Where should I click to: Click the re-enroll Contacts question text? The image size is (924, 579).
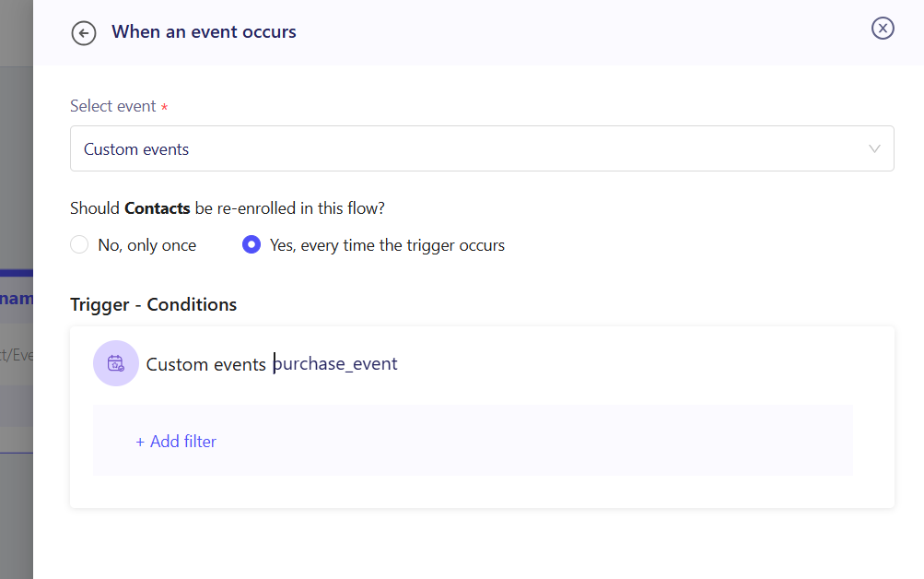click(x=228, y=208)
